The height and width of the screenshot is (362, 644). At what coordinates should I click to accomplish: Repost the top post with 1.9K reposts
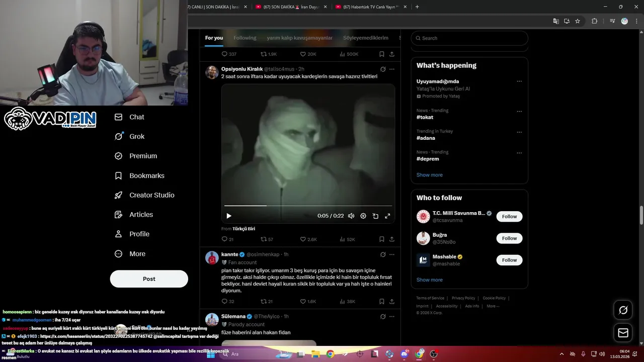(269, 54)
